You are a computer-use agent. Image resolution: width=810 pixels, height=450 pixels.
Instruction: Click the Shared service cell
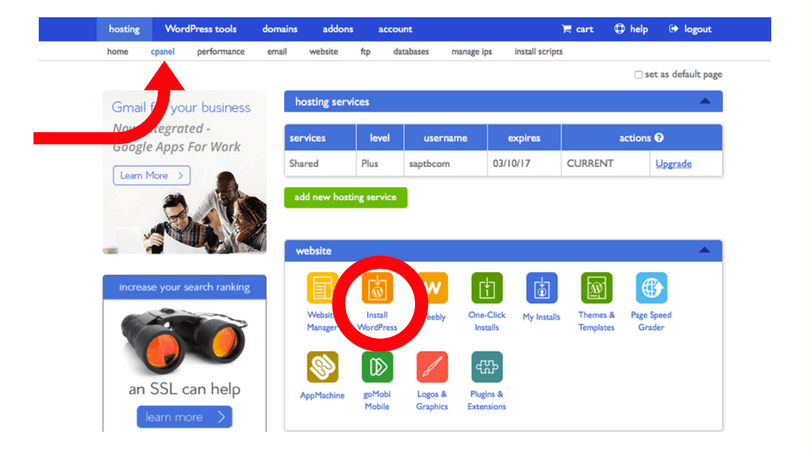(320, 163)
